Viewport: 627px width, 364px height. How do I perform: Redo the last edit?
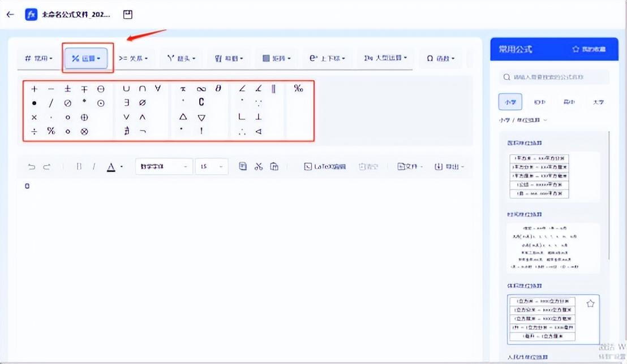click(x=47, y=167)
